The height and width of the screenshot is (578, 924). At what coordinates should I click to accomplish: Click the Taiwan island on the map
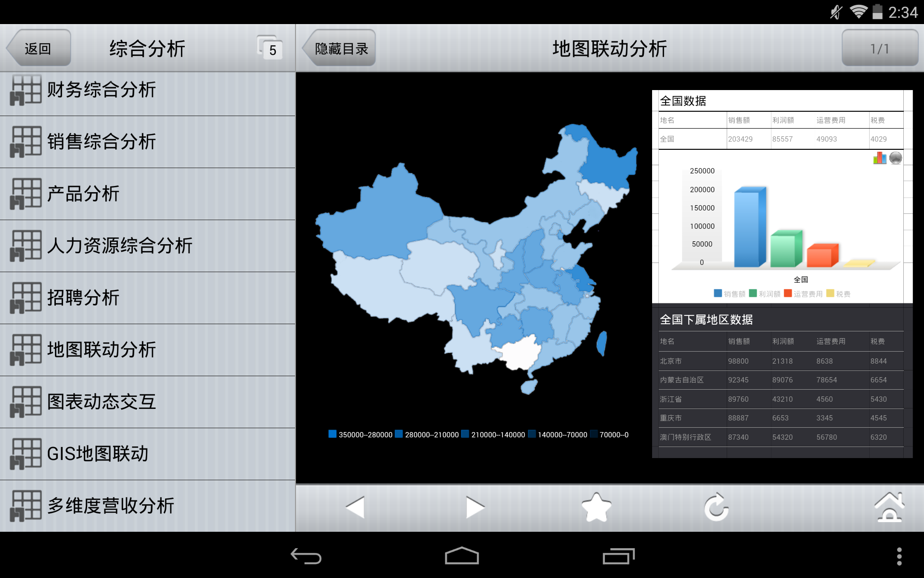[601, 343]
